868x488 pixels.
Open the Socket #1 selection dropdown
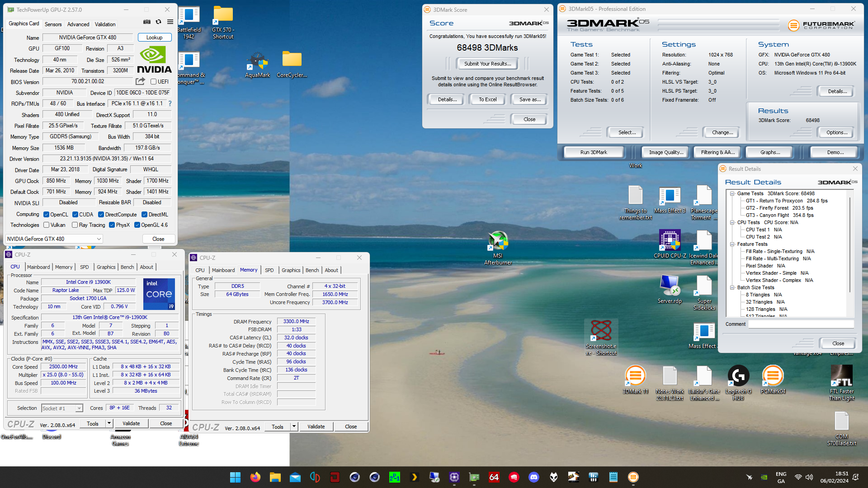[62, 408]
